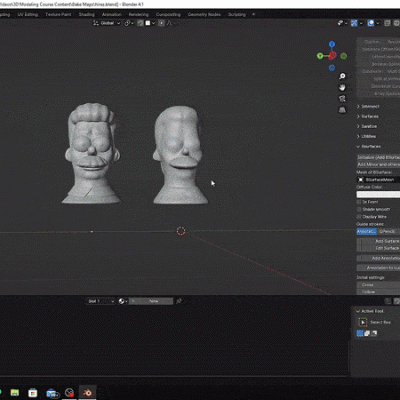Switch to Compositing workspace tab
This screenshot has width=400, height=400.
coord(168,14)
